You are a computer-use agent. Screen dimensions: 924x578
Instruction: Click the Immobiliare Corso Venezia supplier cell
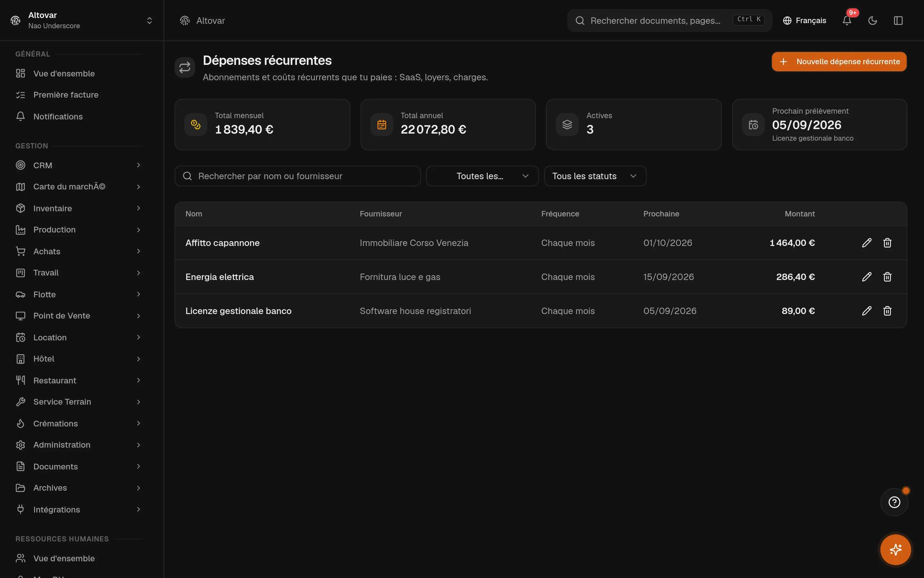(x=414, y=243)
